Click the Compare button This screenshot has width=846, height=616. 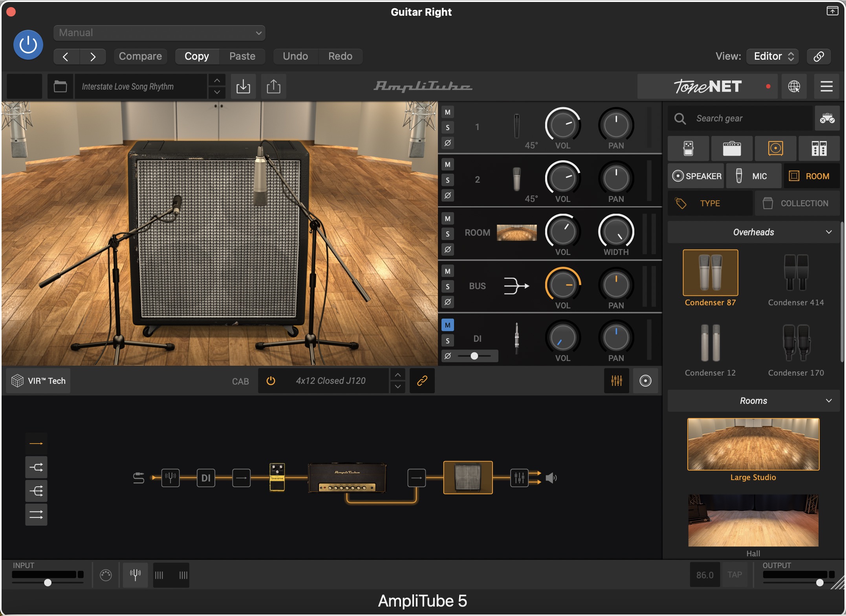point(140,57)
